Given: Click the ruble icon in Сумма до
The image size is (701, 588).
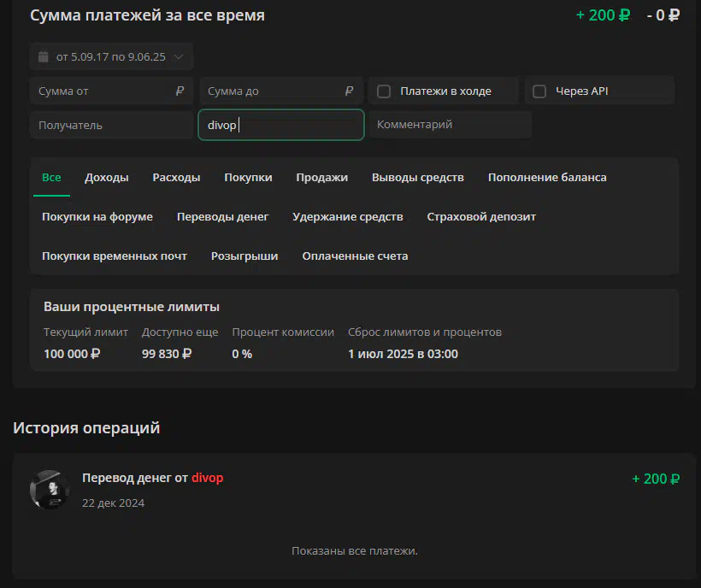Looking at the screenshot, I should pos(349,91).
